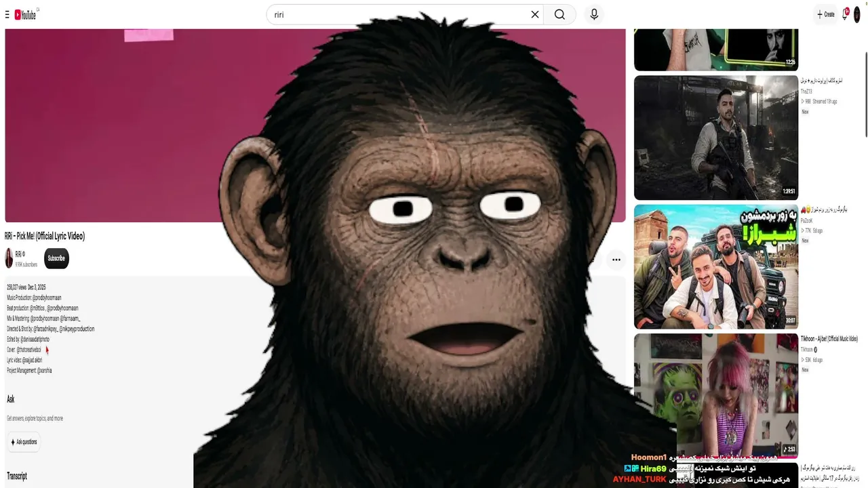Open the @farzadnikpey_ director link
868x488 pixels.
[45, 329]
